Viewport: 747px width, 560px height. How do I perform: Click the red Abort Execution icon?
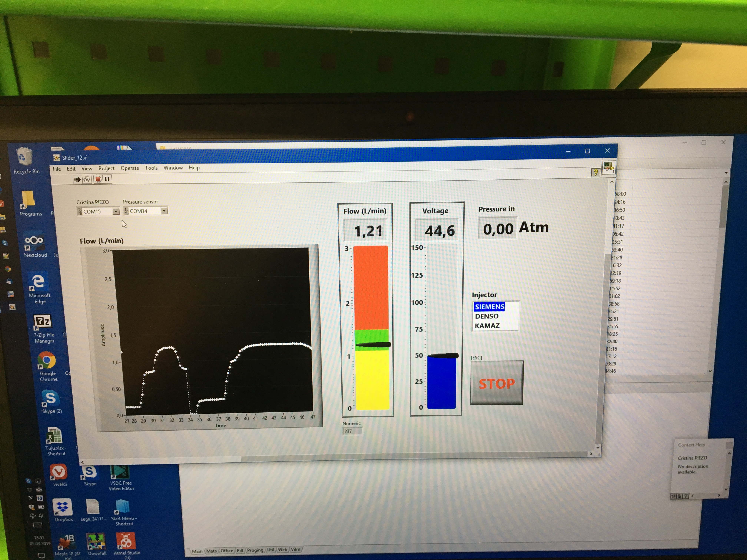98,179
